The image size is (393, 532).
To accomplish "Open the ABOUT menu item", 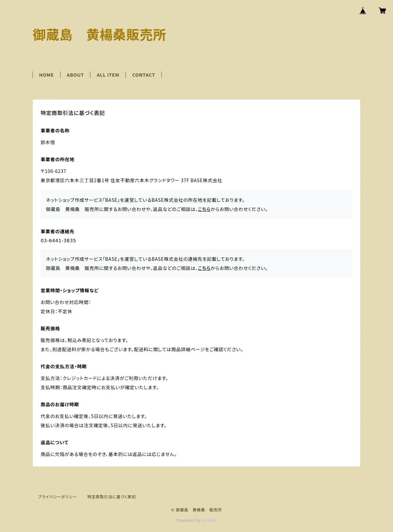I will pyautogui.click(x=75, y=75).
